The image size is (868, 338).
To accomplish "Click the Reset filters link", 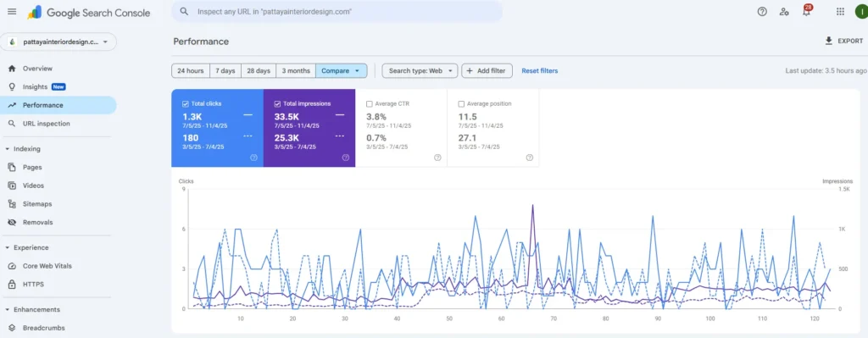I will pyautogui.click(x=540, y=71).
